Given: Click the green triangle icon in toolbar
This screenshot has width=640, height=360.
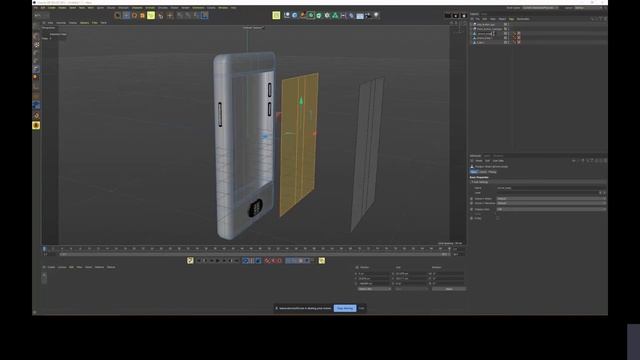Looking at the screenshot, I should pyautogui.click(x=335, y=16).
